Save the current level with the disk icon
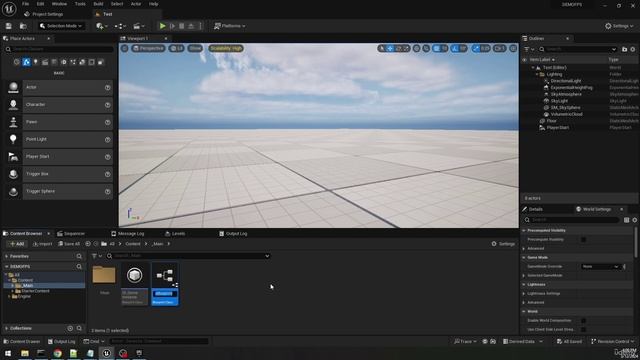640x360 pixels. pyautogui.click(x=9, y=26)
